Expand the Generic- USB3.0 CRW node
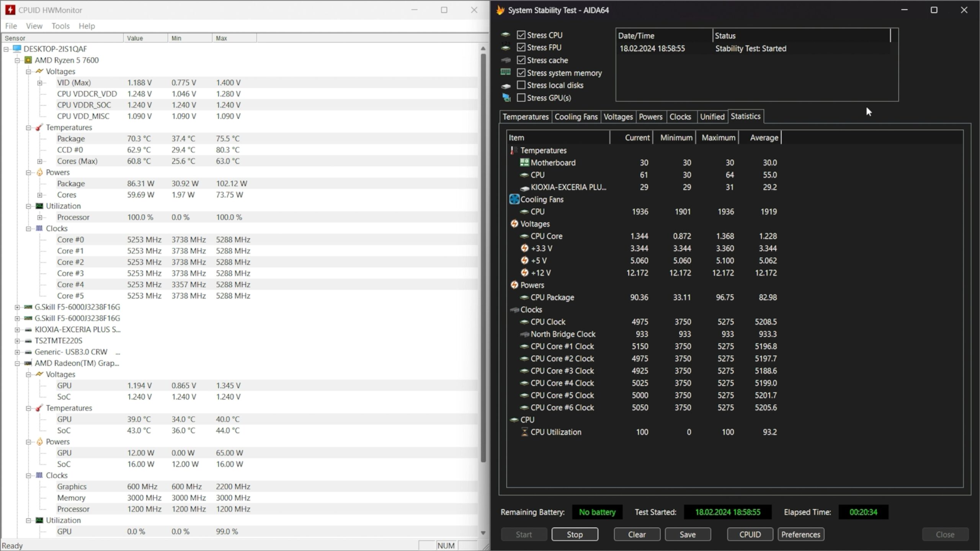Image resolution: width=980 pixels, height=551 pixels. 17,352
